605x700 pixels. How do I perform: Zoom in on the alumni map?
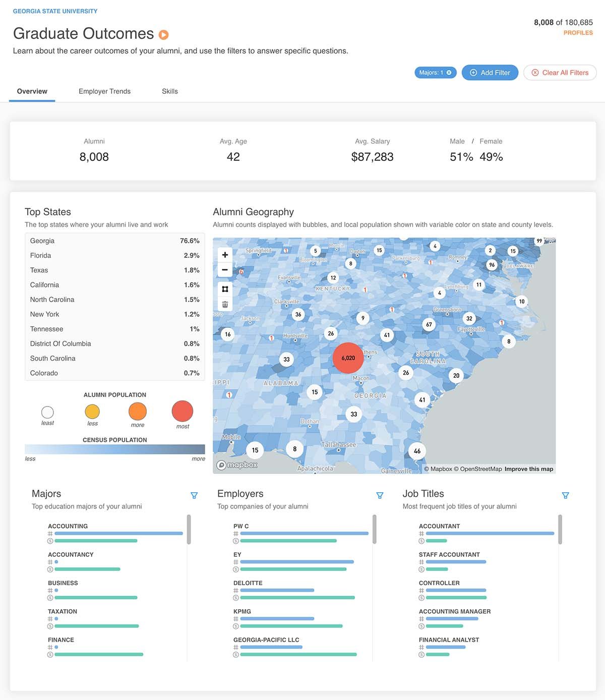tap(225, 255)
